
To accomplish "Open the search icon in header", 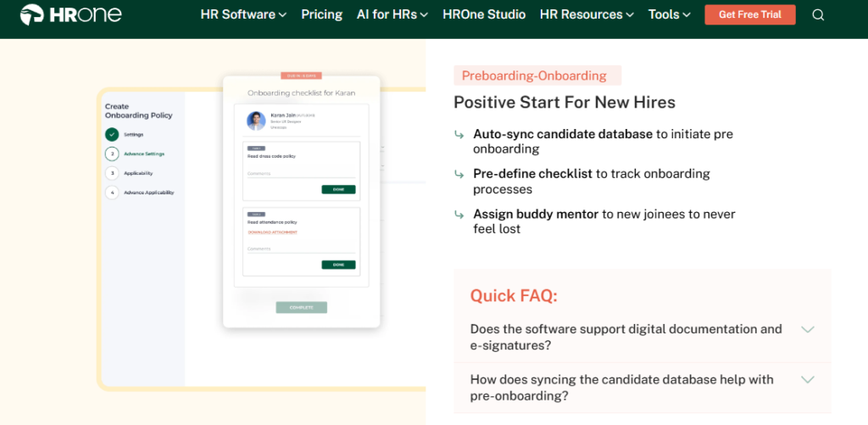I will point(818,15).
